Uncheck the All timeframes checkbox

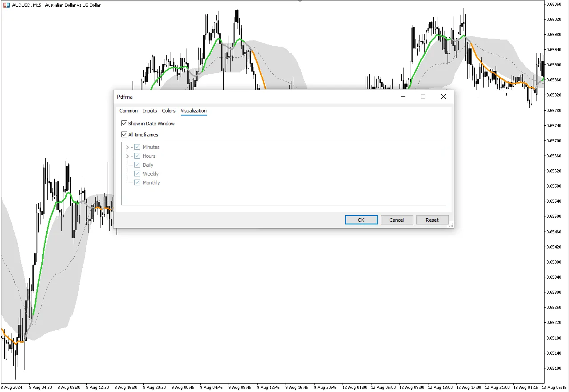[124, 135]
